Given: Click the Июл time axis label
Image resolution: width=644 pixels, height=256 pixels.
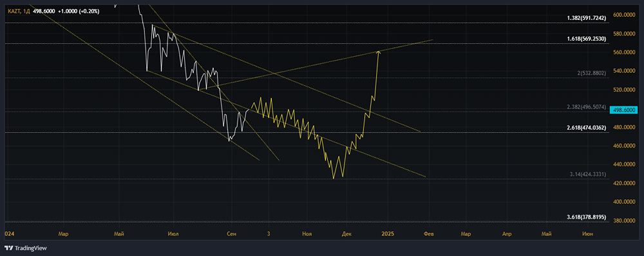Looking at the screenshot, I should (174, 234).
